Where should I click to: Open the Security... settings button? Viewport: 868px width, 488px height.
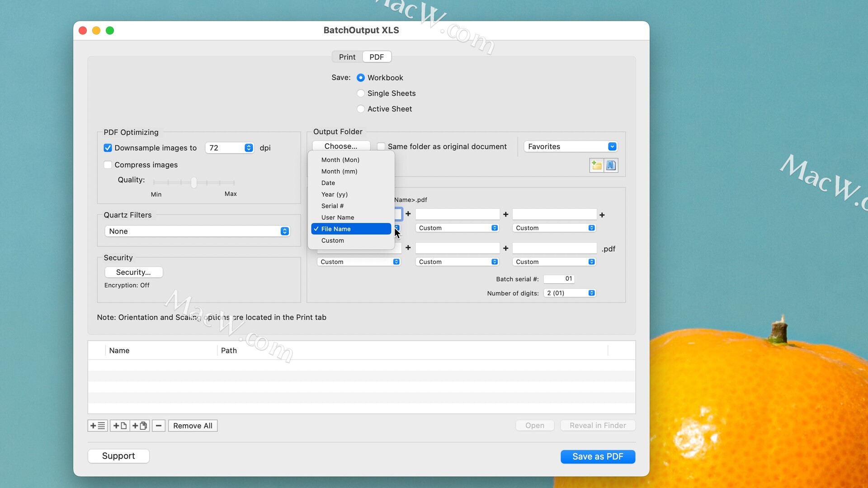pyautogui.click(x=133, y=272)
